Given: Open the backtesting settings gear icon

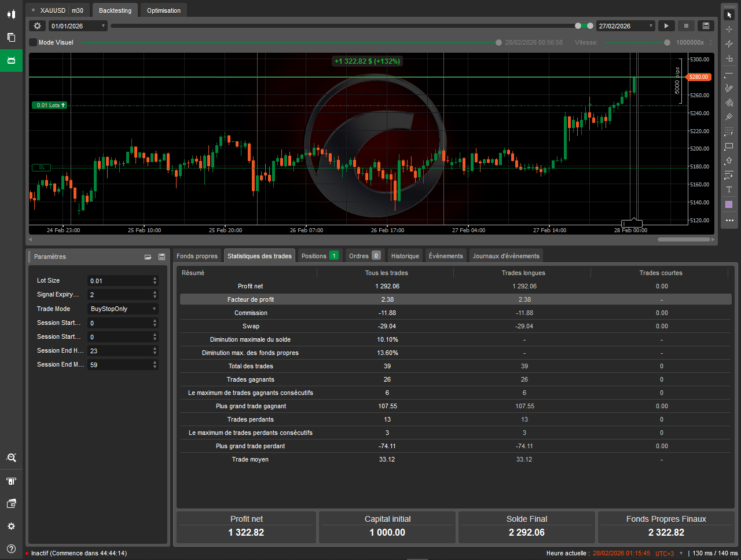Looking at the screenshot, I should 37,25.
